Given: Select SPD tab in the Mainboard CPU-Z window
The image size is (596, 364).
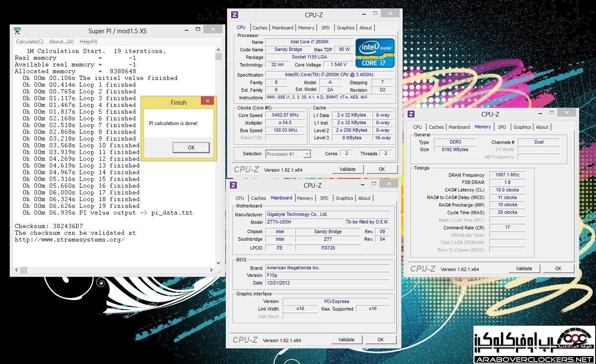Looking at the screenshot, I should point(324,198).
